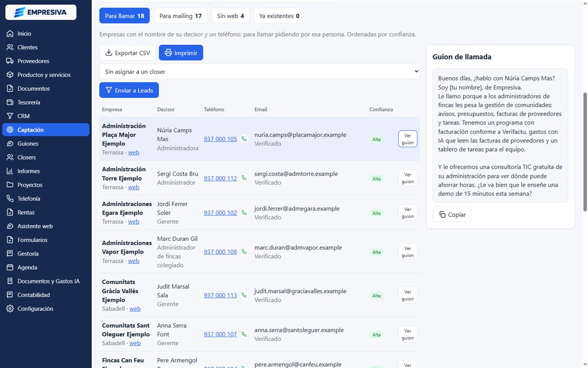Call Núria Camps using the phone icon
The image size is (588, 368).
click(x=244, y=139)
